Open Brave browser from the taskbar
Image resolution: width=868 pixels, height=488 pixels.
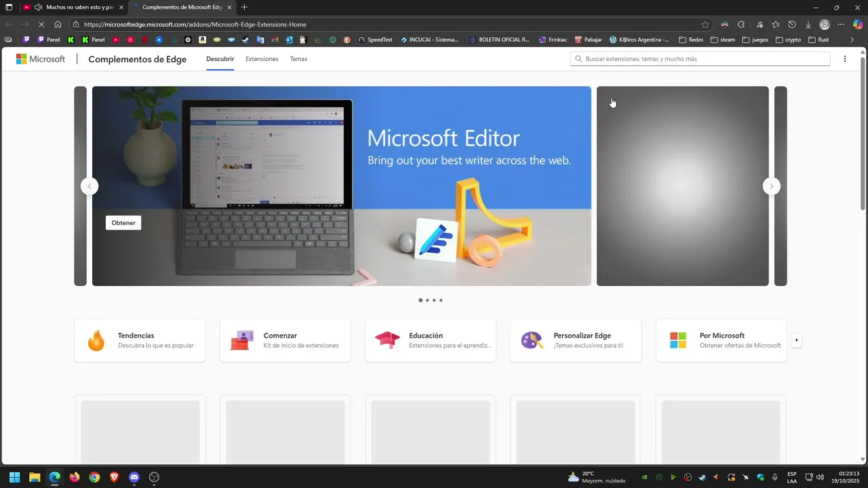114,477
